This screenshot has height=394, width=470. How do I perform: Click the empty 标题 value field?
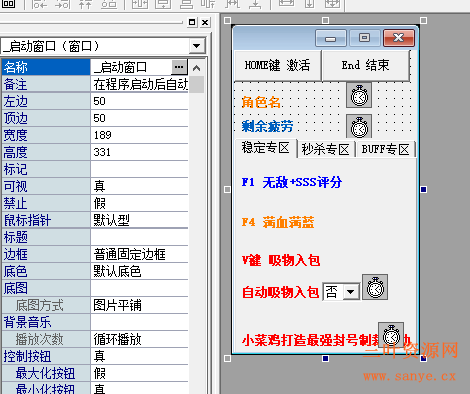click(139, 237)
